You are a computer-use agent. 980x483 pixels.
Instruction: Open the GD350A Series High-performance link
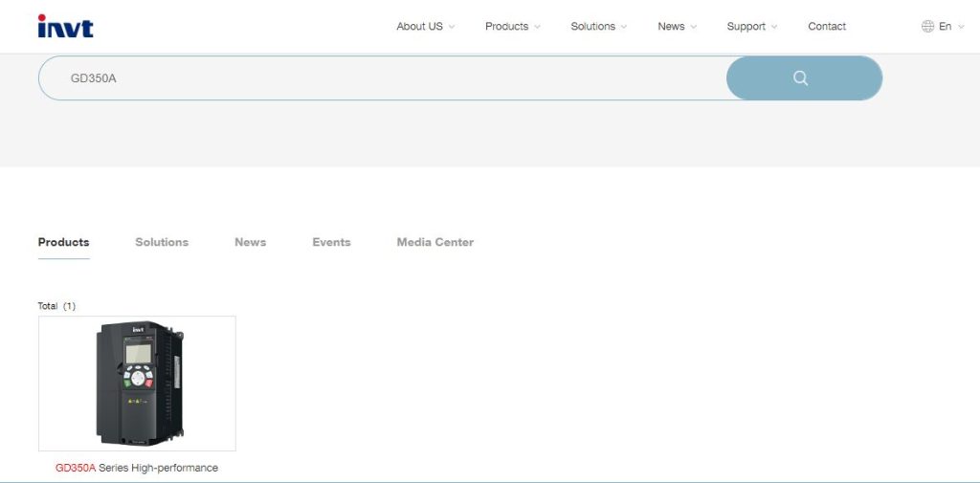137,468
